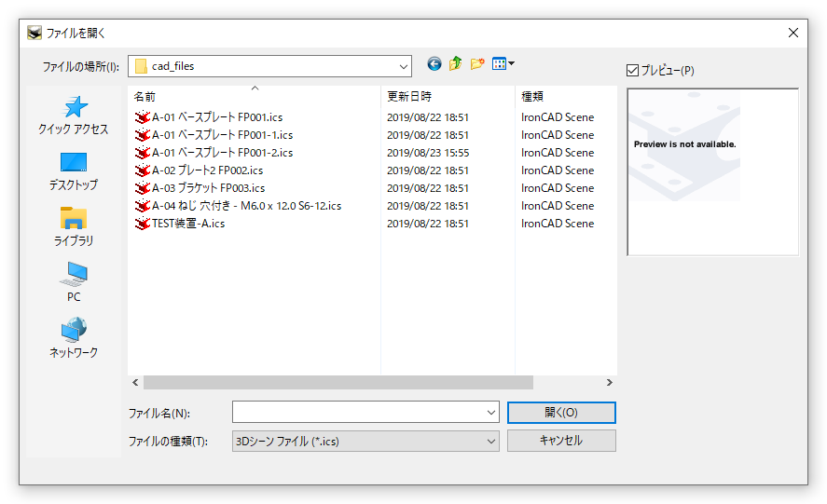Click the IronCAD icon in the title bar
827x504 pixels.
tap(34, 33)
